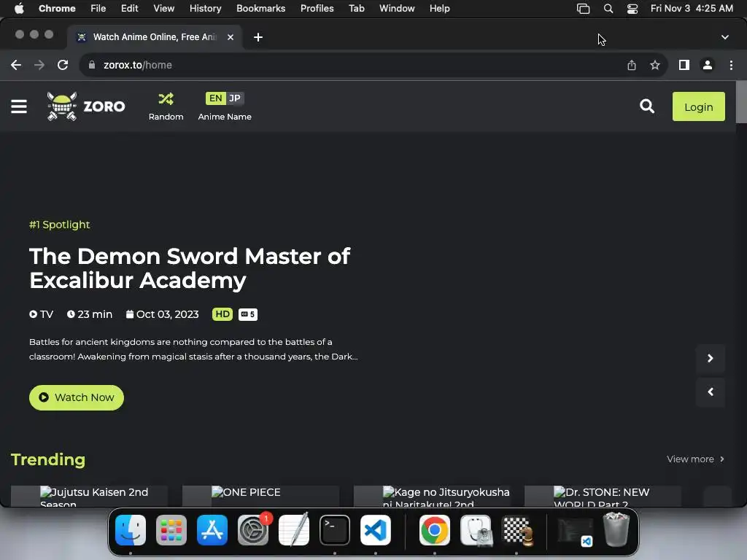Open the Window menu
The height and width of the screenshot is (560, 747).
[x=397, y=9]
